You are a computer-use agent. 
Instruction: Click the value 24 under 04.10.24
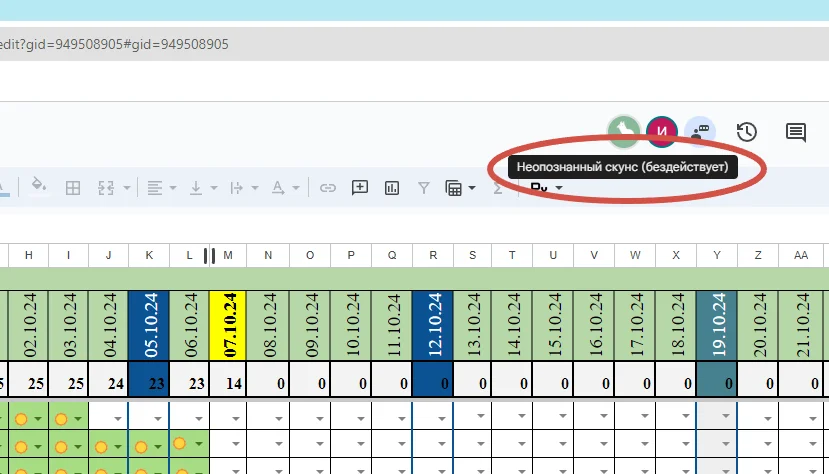108,379
